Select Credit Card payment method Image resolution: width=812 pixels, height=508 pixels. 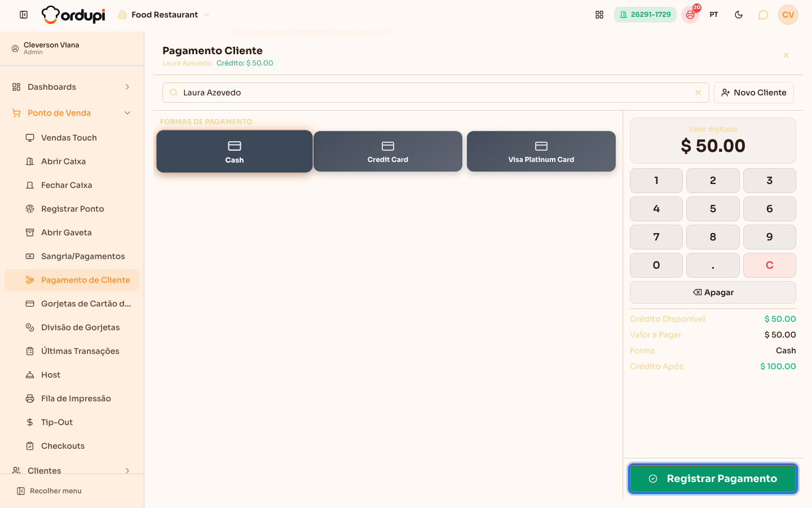pyautogui.click(x=388, y=151)
